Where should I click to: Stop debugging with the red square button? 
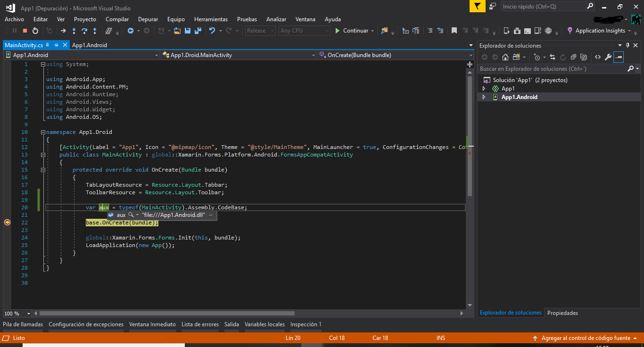pos(25,31)
